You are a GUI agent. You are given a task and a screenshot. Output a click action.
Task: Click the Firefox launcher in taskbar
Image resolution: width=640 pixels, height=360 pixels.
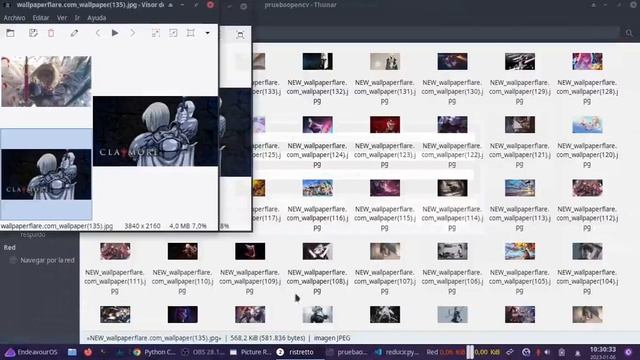[88, 352]
